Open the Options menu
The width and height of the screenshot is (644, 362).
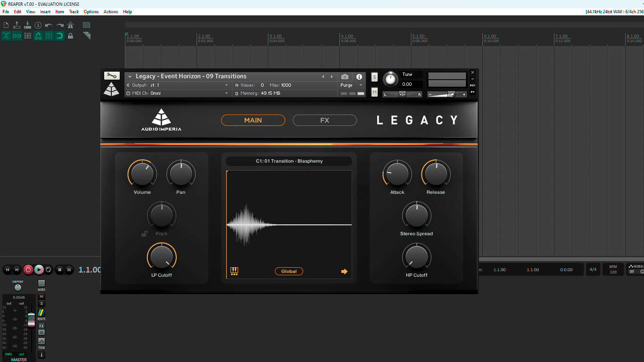point(91,12)
